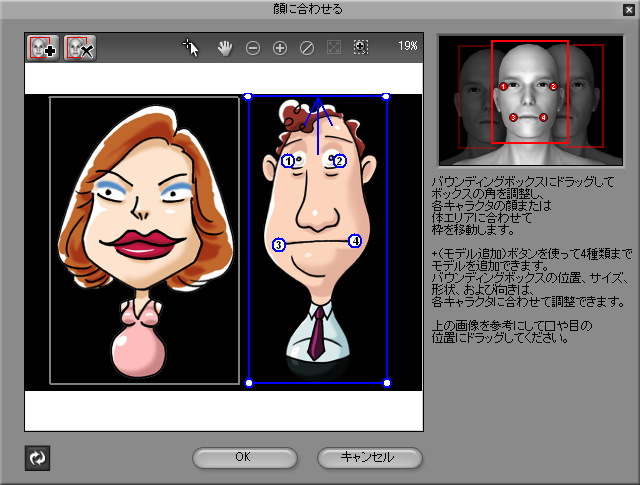Screen dimensions: 640x485
Task: Click the zoom out minus icon
Action: [x=253, y=47]
